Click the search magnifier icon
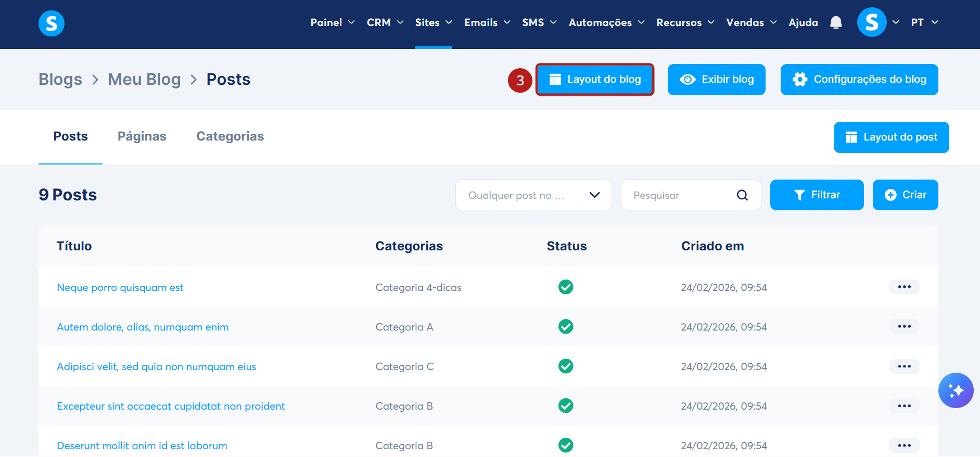 742,195
